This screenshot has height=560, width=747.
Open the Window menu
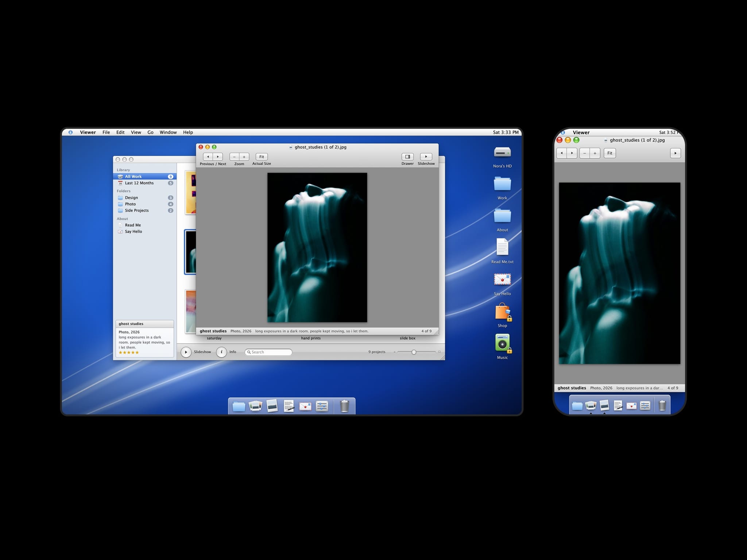[x=168, y=132]
